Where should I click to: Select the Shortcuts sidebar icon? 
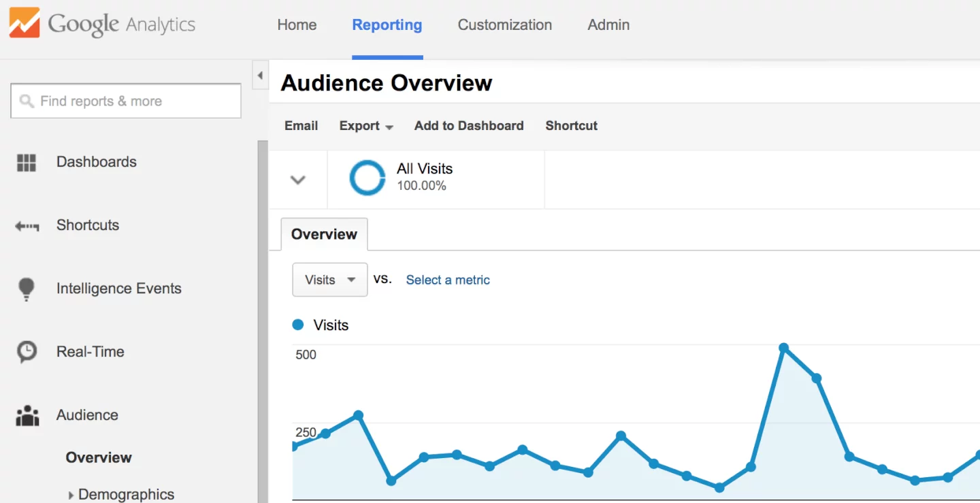click(27, 225)
